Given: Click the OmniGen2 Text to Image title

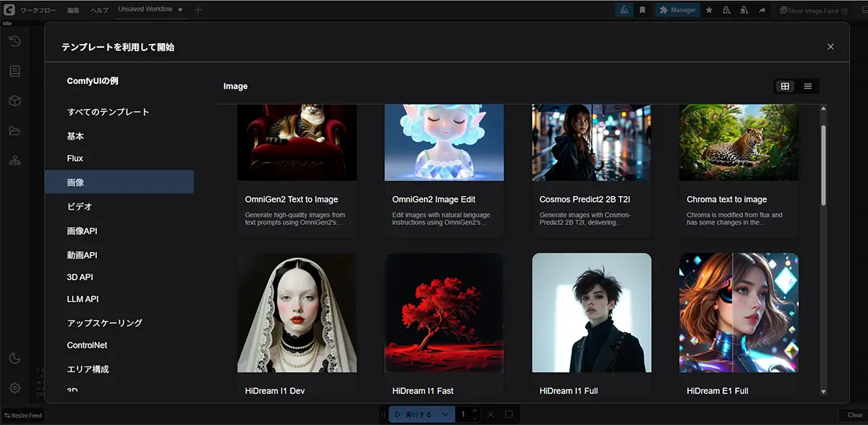Looking at the screenshot, I should click(x=292, y=200).
